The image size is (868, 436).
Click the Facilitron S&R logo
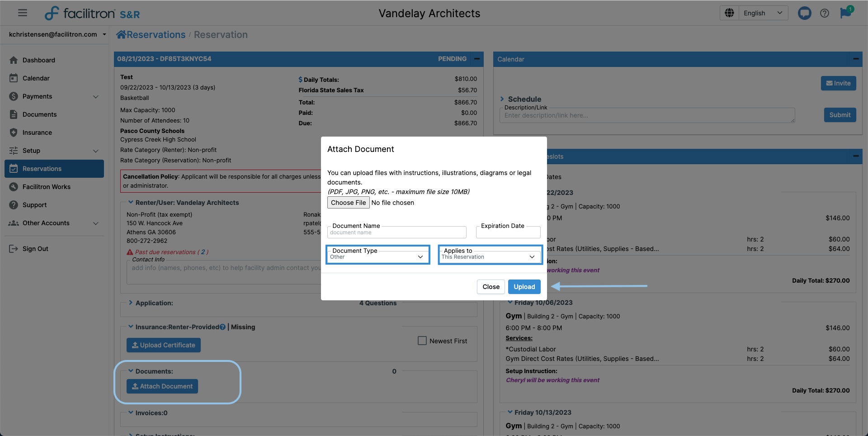92,13
